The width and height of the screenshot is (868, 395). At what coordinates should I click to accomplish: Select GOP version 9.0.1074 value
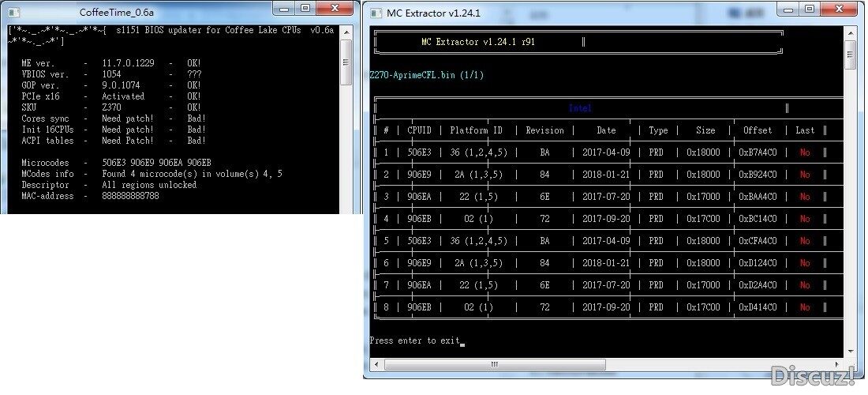121,85
